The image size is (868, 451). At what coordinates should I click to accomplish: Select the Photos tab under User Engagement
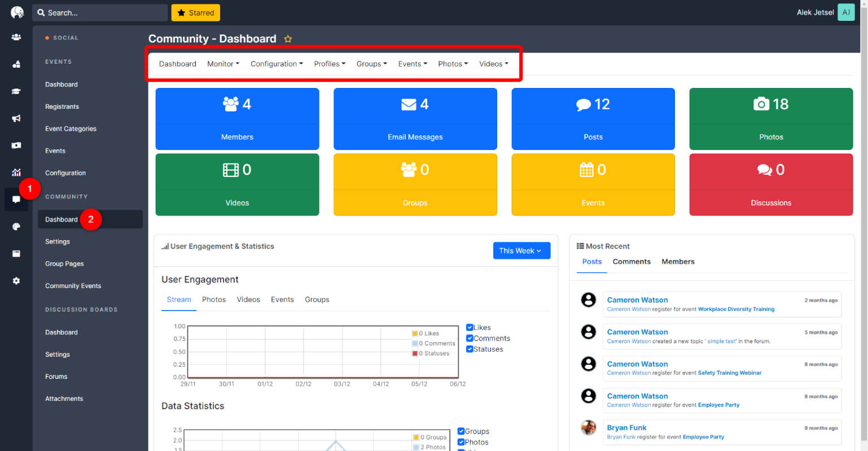click(214, 299)
